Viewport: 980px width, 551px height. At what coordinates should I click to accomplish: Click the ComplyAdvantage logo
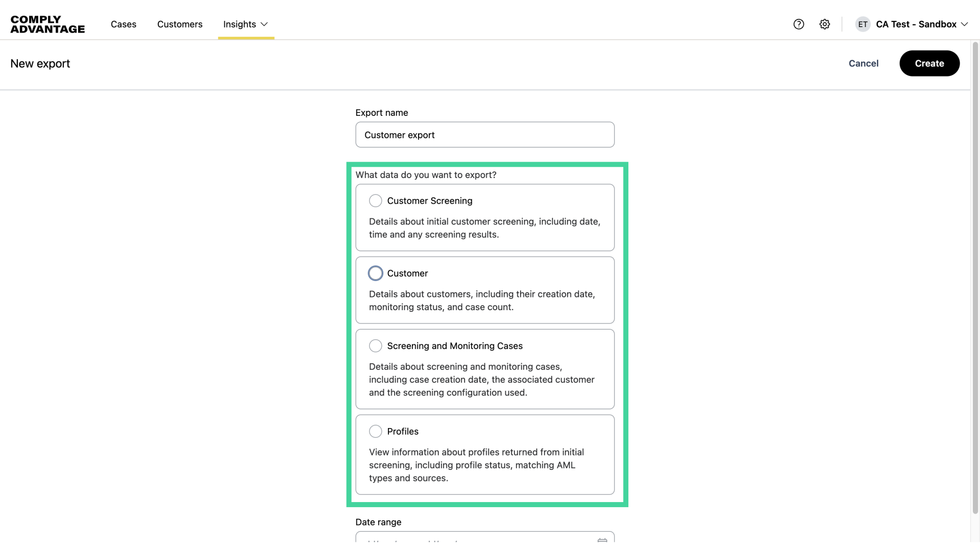(47, 23)
